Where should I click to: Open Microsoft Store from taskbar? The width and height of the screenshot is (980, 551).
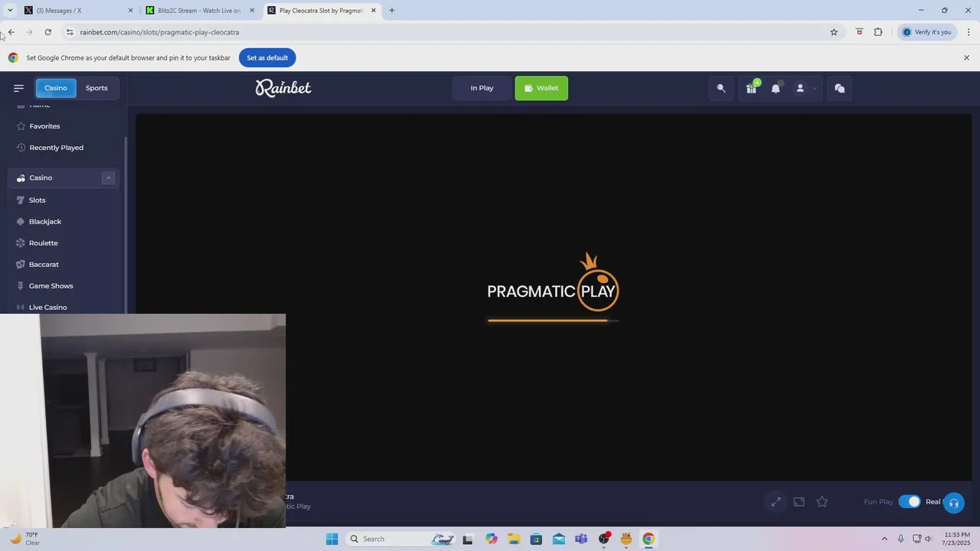click(536, 539)
